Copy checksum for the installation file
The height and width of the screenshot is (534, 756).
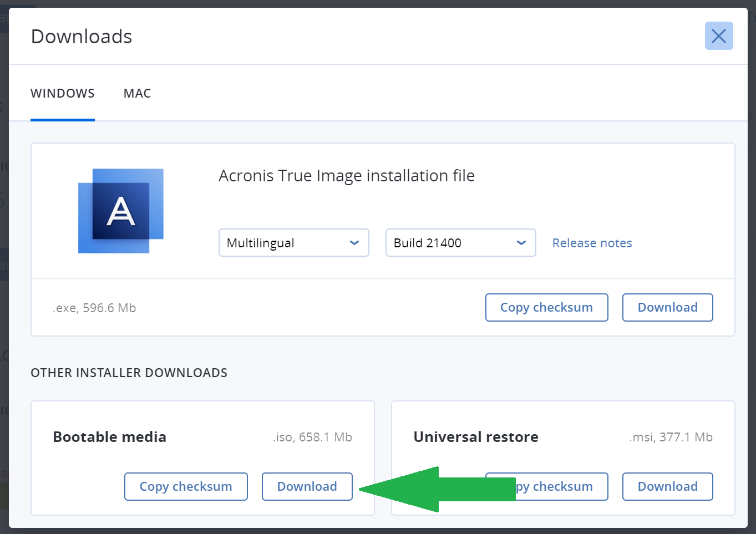546,307
